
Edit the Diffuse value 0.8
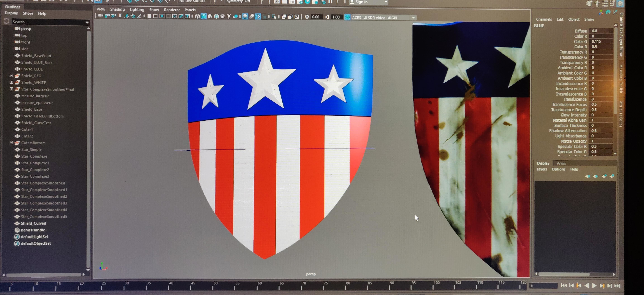tap(601, 31)
